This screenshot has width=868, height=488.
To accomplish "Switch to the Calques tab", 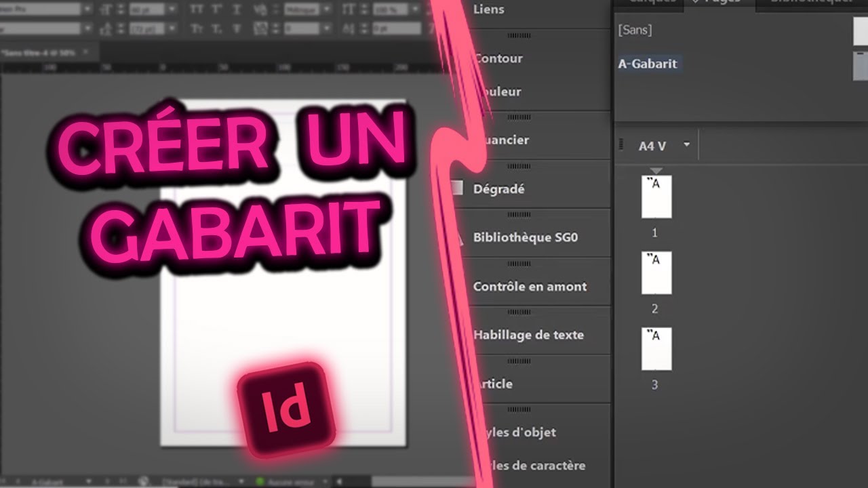I will click(651, 3).
